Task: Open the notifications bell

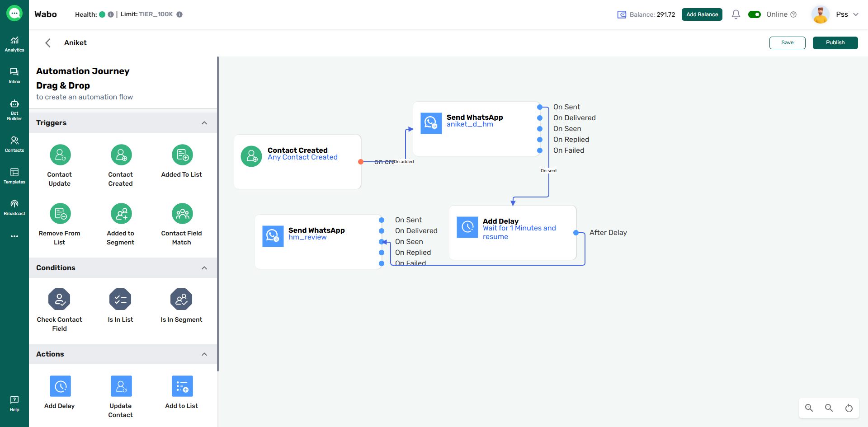Action: pos(736,14)
